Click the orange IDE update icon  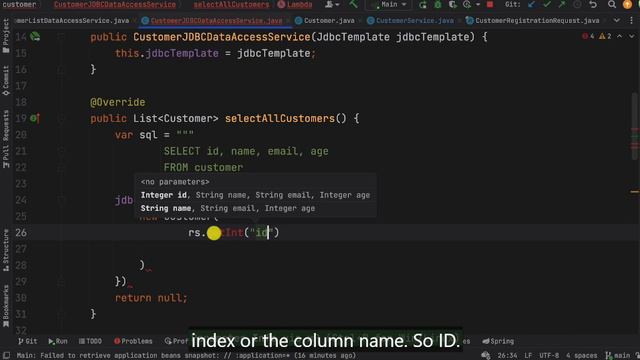click(627, 4)
